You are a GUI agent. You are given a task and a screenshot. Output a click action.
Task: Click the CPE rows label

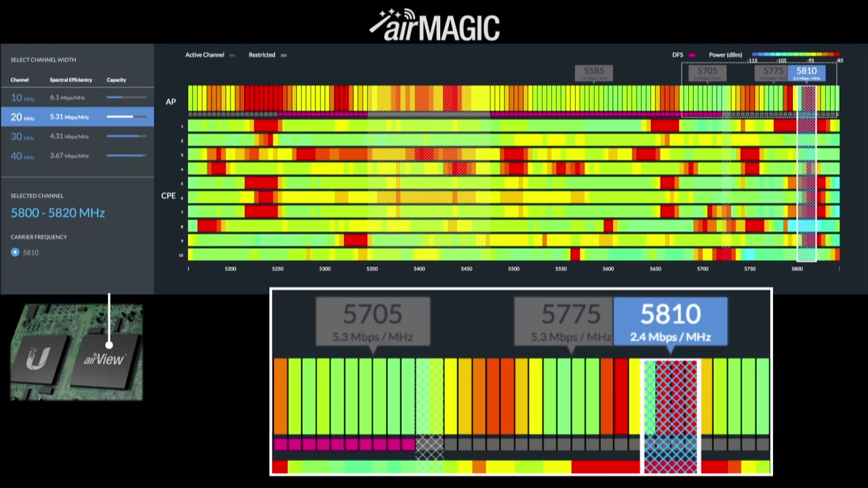pyautogui.click(x=168, y=196)
